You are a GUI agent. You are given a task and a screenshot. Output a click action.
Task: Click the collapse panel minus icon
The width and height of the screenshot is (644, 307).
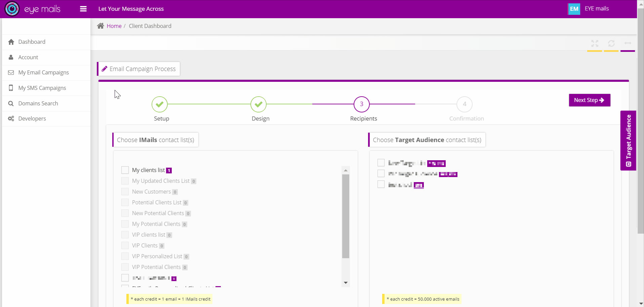[628, 43]
